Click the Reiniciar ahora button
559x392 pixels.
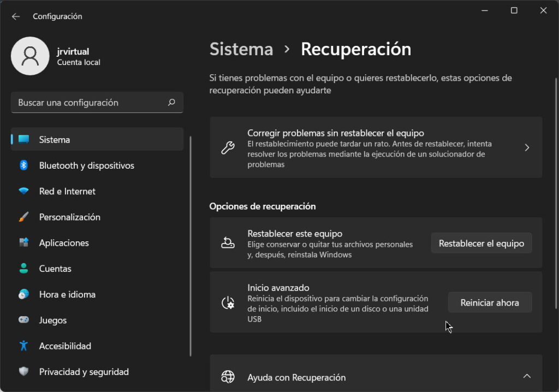point(490,302)
